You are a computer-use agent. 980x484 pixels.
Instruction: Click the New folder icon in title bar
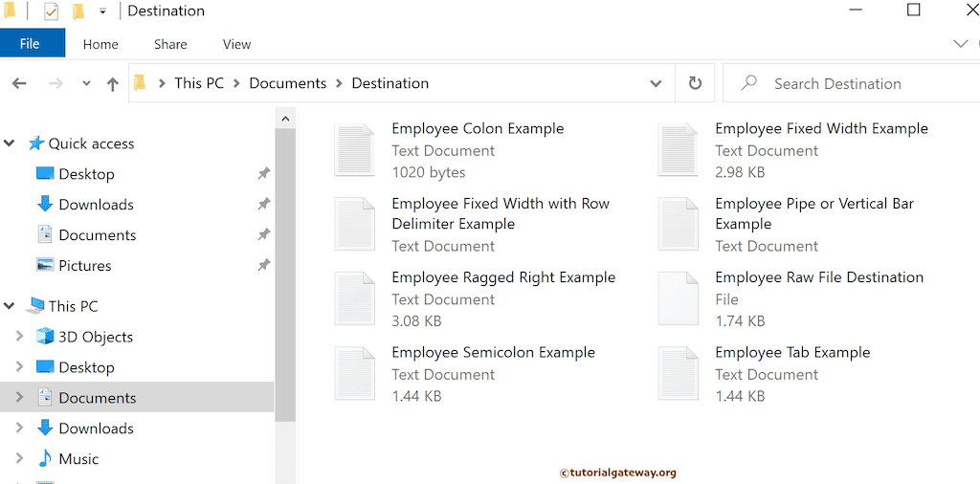click(x=78, y=11)
